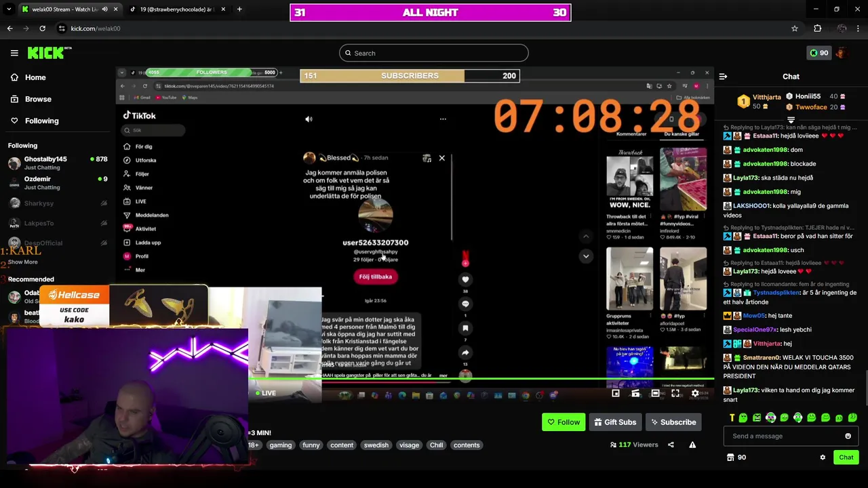The width and height of the screenshot is (868, 488).
Task: Like the TikTok video heart icon
Action: point(465,279)
